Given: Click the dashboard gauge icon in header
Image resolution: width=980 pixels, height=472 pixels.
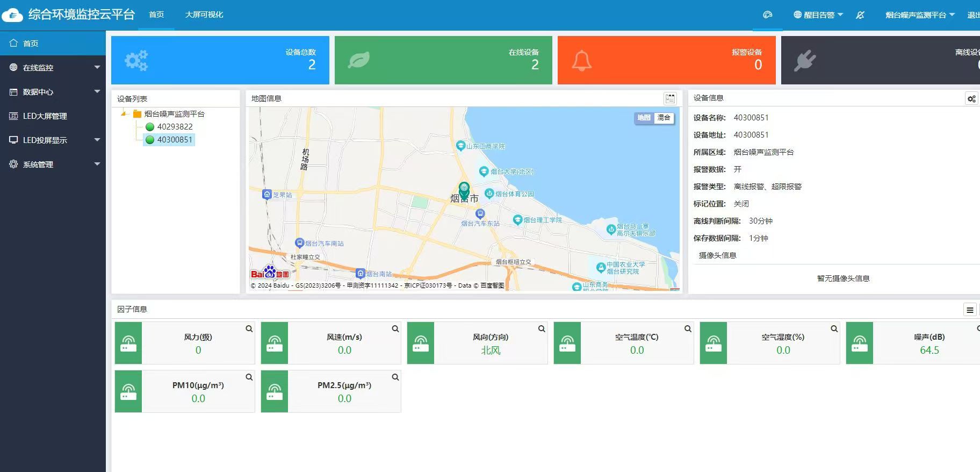Looking at the screenshot, I should 767,15.
